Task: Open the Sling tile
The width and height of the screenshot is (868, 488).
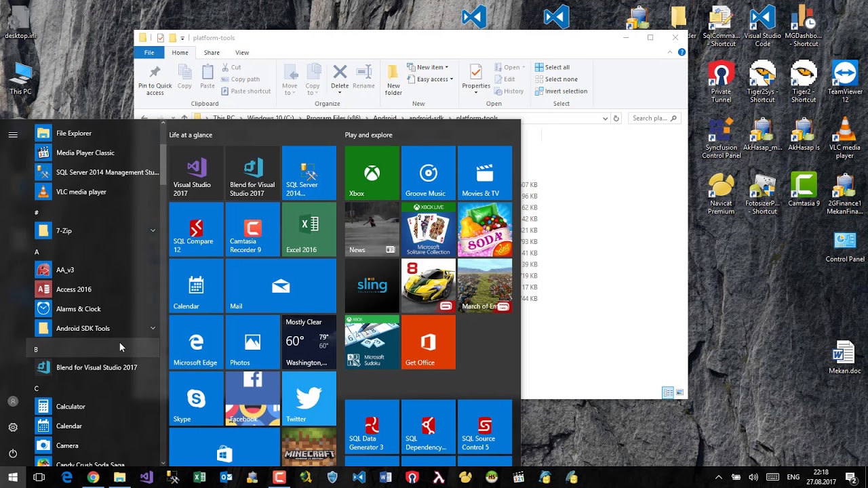Action: click(x=372, y=285)
